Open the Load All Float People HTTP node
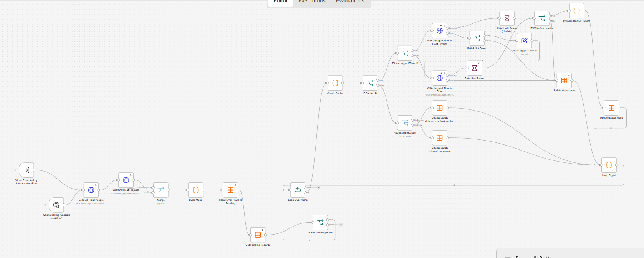Image resolution: width=644 pixels, height=258 pixels. [91, 190]
